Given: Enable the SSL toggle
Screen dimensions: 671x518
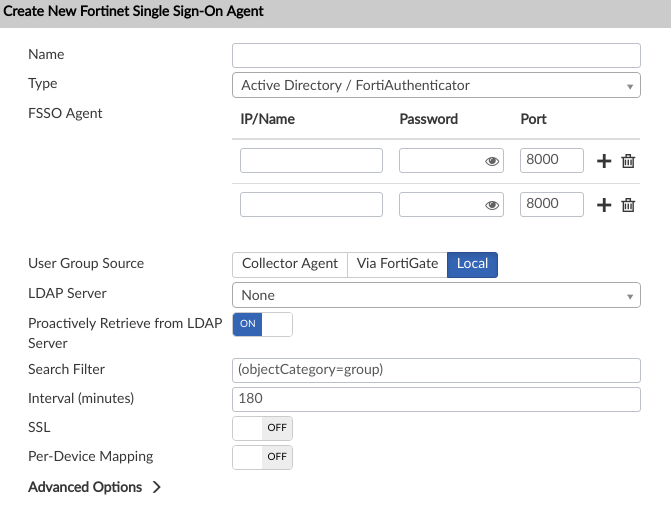Looking at the screenshot, I should click(262, 428).
